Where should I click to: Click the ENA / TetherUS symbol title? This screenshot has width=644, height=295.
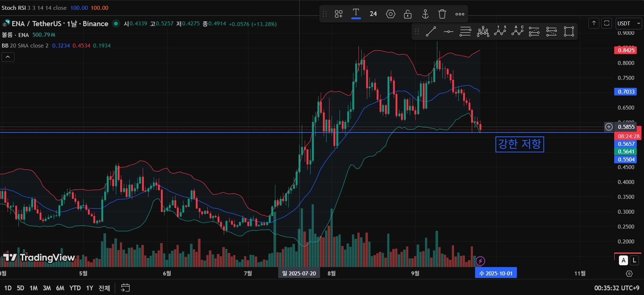pyautogui.click(x=60, y=24)
